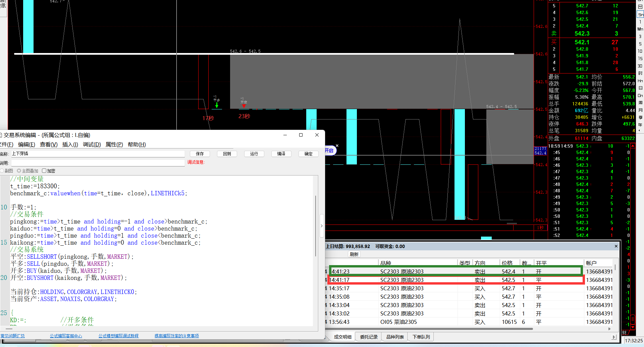The width and height of the screenshot is (644, 347).
Task: Enable the 加密 checkbox
Action: (x=44, y=171)
